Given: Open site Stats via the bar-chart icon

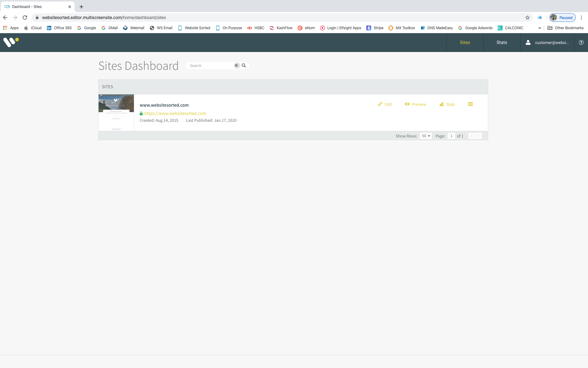Looking at the screenshot, I should [442, 104].
